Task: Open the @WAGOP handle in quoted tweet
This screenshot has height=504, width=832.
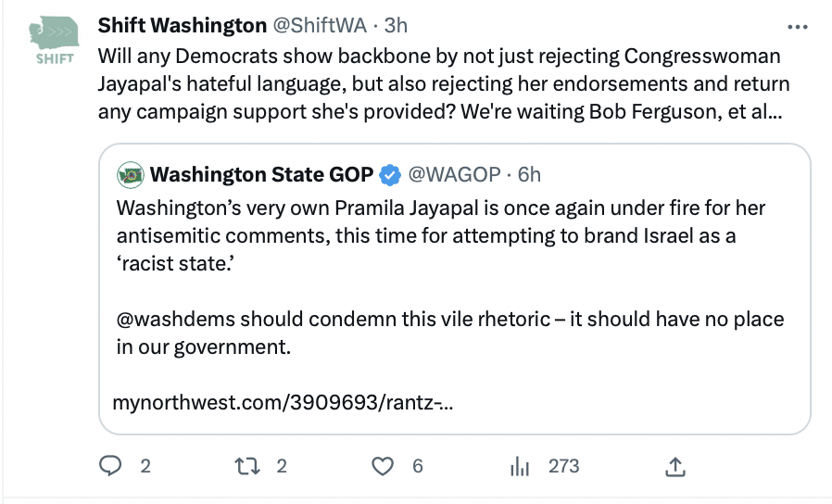Action: (x=454, y=174)
